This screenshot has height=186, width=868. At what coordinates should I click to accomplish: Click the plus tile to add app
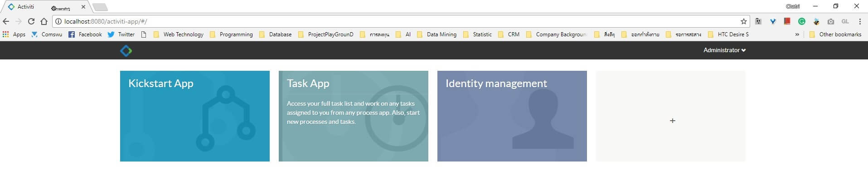pyautogui.click(x=672, y=121)
